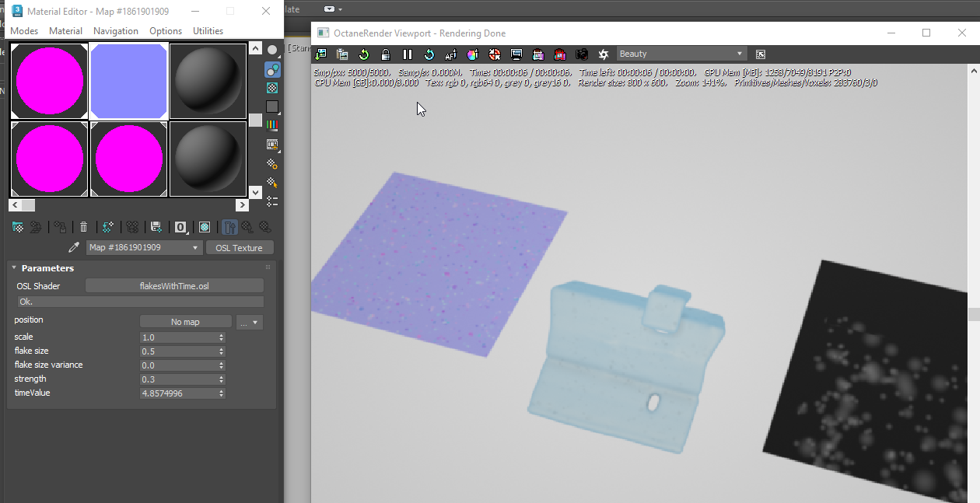Image resolution: width=980 pixels, height=503 pixels.
Task: Open the Beauty render pass dropdown
Action: pos(682,54)
